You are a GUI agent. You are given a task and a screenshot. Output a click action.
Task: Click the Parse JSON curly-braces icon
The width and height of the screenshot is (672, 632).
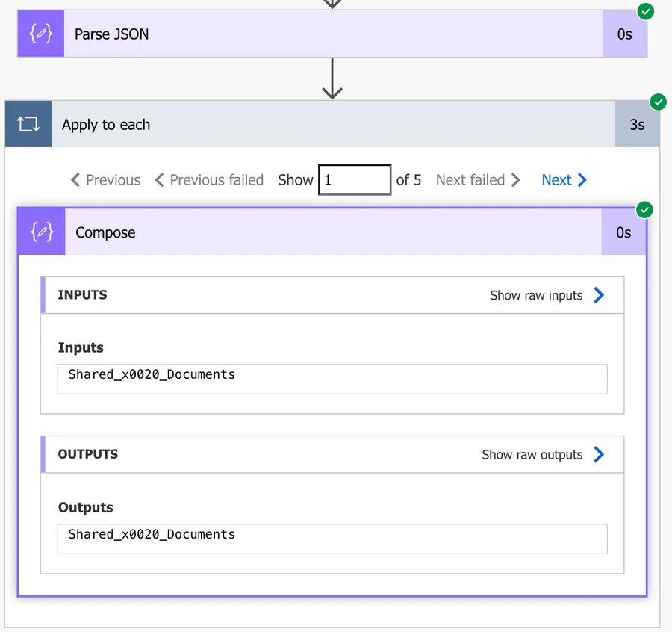coord(40,34)
